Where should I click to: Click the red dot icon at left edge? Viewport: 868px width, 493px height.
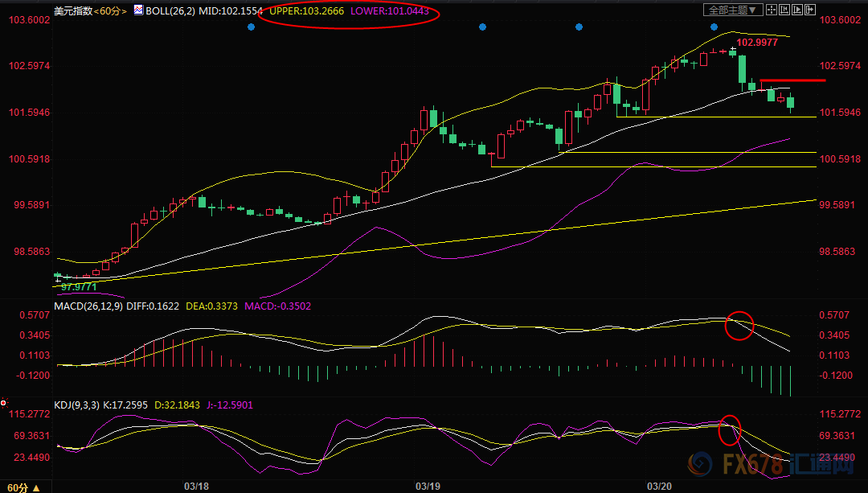(4, 402)
